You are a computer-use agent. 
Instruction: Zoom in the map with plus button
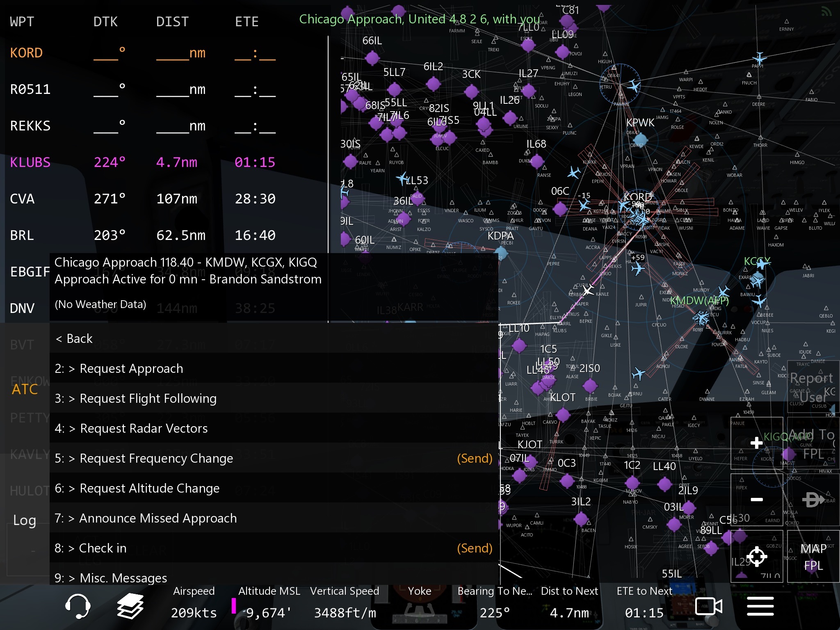click(x=756, y=443)
